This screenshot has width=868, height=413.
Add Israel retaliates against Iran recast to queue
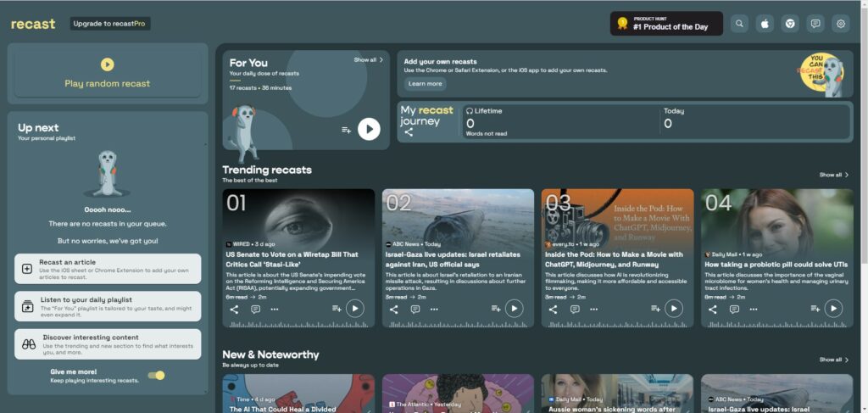(496, 309)
